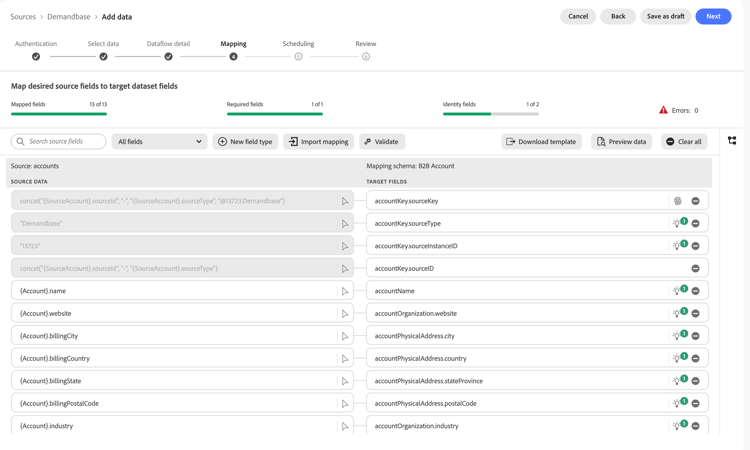Remove the accountPhysicalAddress.city mapping row
The height and width of the screenshot is (450, 750).
(x=695, y=336)
